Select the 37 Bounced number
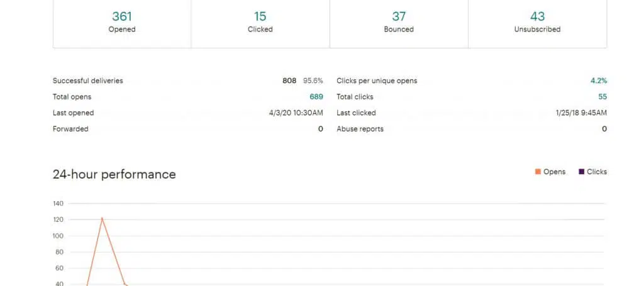Viewport: 644px width, 286px height. click(x=399, y=16)
